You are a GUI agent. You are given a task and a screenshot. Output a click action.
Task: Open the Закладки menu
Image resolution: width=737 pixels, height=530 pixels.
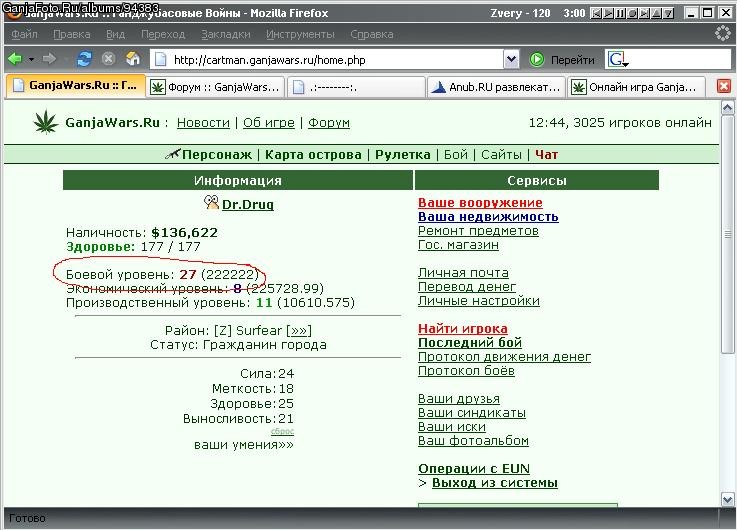[226, 34]
